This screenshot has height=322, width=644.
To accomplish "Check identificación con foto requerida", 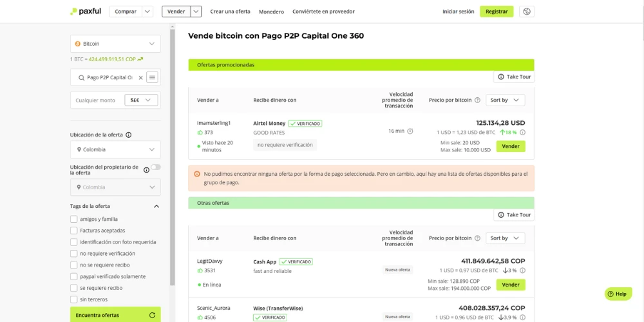I will (74, 242).
